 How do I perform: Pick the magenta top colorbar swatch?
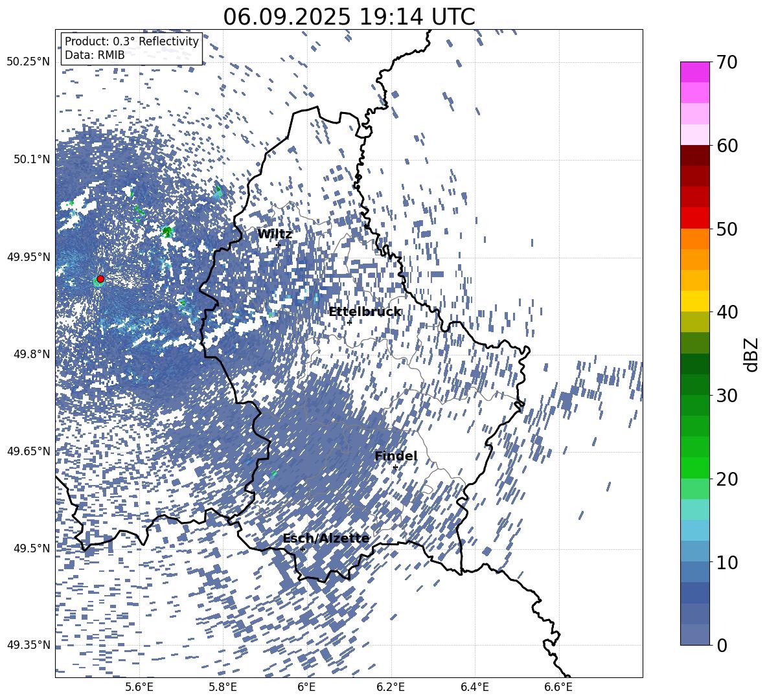pos(694,72)
